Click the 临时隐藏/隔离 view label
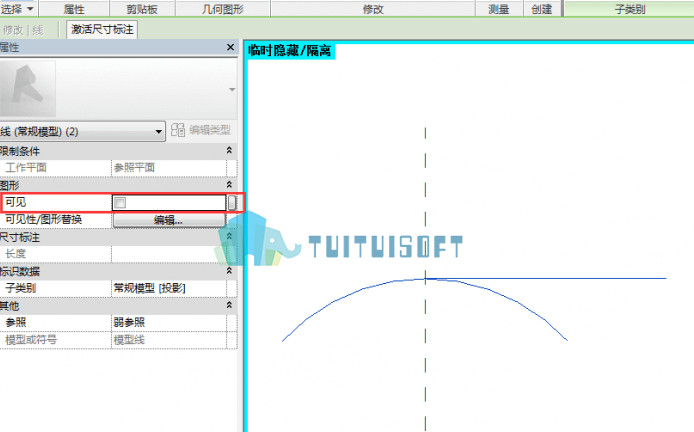This screenshot has width=694, height=432. [x=290, y=50]
